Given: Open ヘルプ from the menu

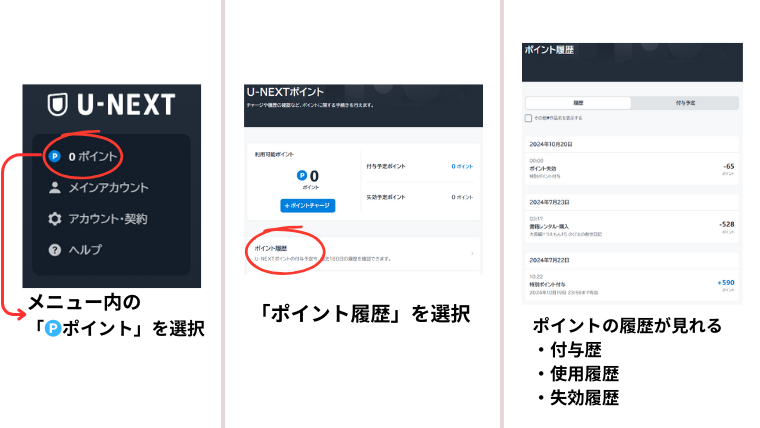Looking at the screenshot, I should coord(75,250).
